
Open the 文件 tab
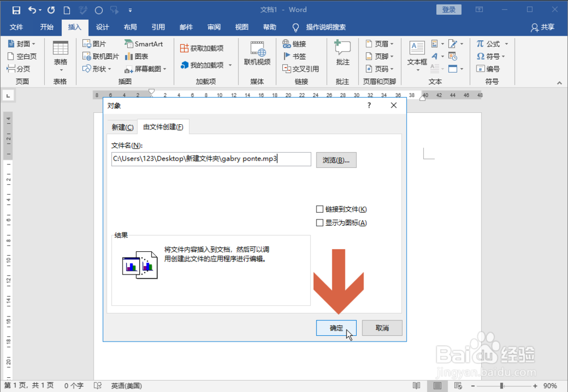coord(16,27)
